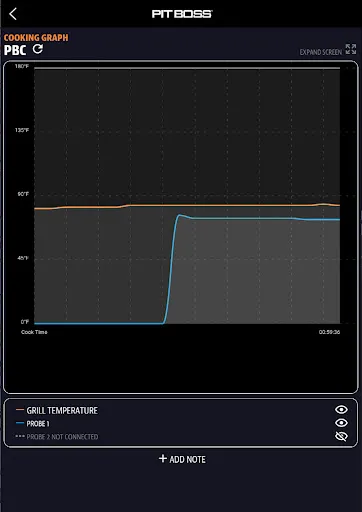Click the Cooking Graph heading

point(36,38)
